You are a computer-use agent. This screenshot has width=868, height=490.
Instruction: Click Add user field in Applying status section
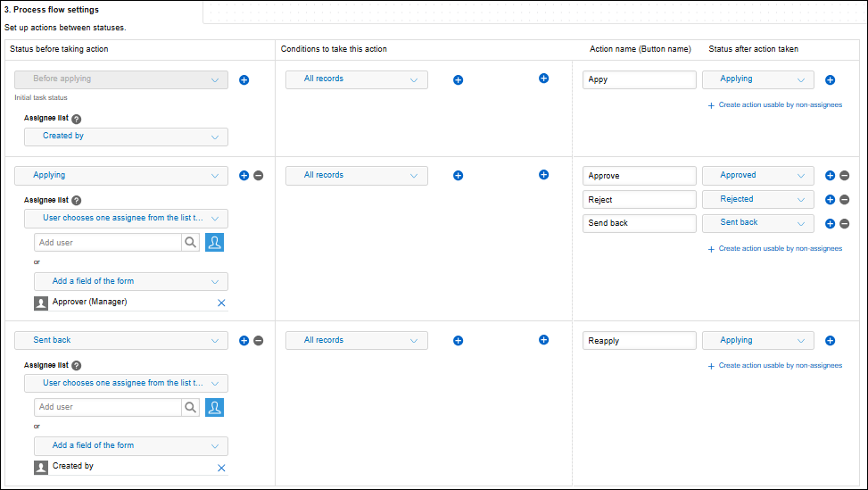[x=107, y=243]
